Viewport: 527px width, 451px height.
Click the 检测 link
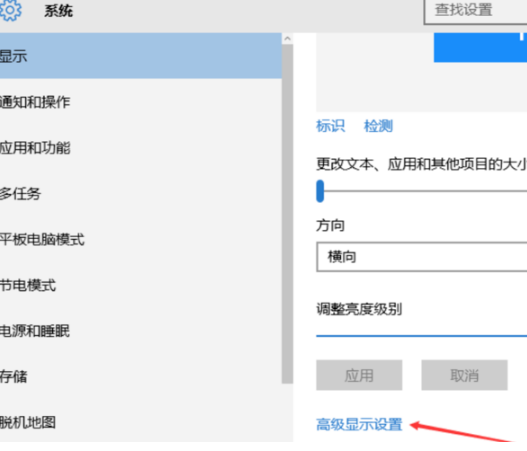[378, 126]
